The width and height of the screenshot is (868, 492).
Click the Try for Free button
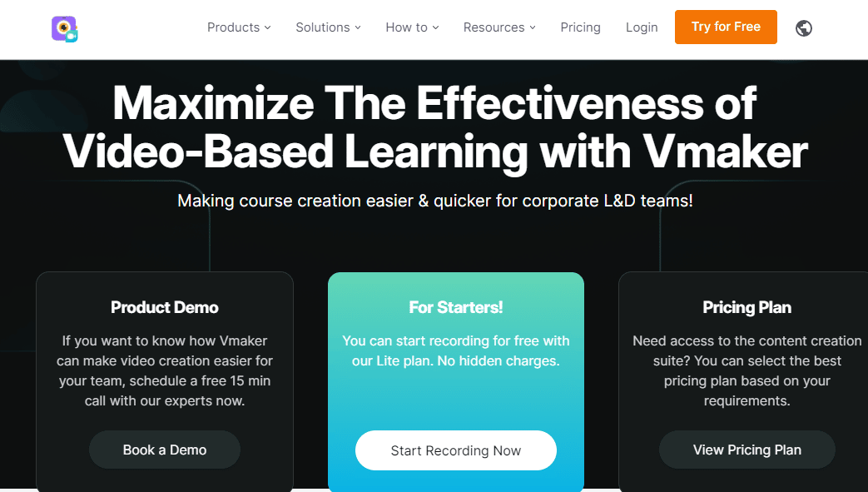click(x=726, y=27)
